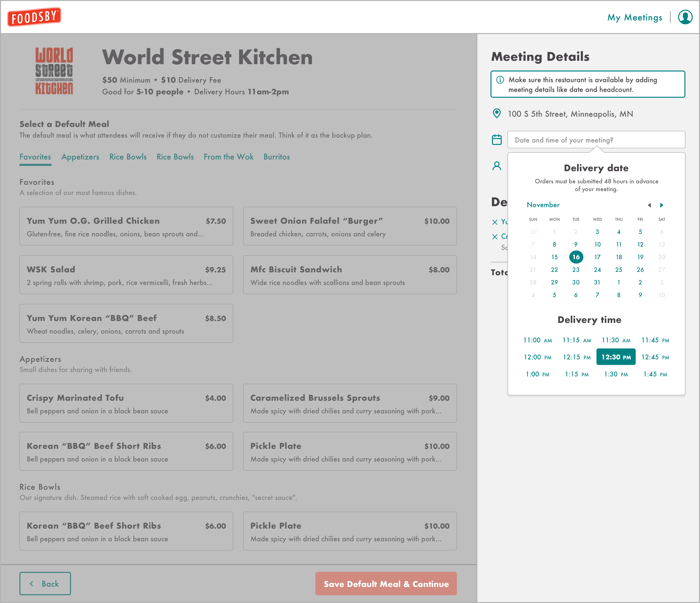
Task: Remove first order item with X
Action: [495, 222]
